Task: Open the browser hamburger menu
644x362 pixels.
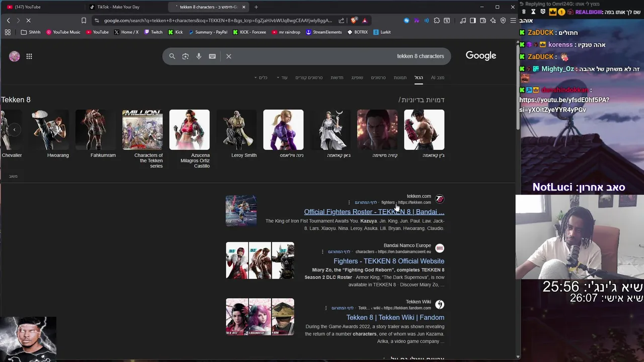Action: tap(513, 21)
